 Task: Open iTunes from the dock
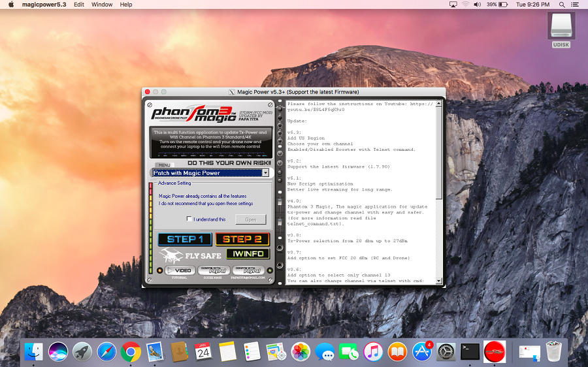373,352
